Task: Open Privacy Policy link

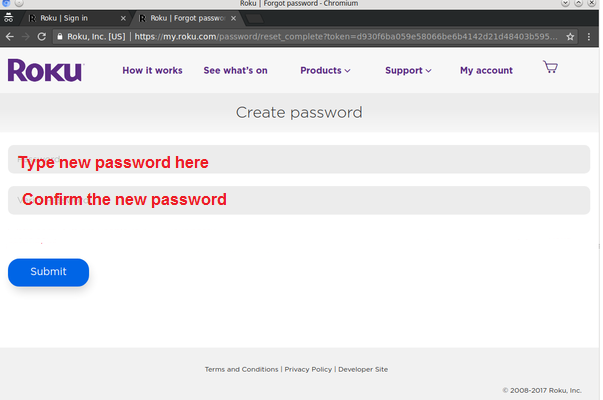Action: [x=308, y=369]
